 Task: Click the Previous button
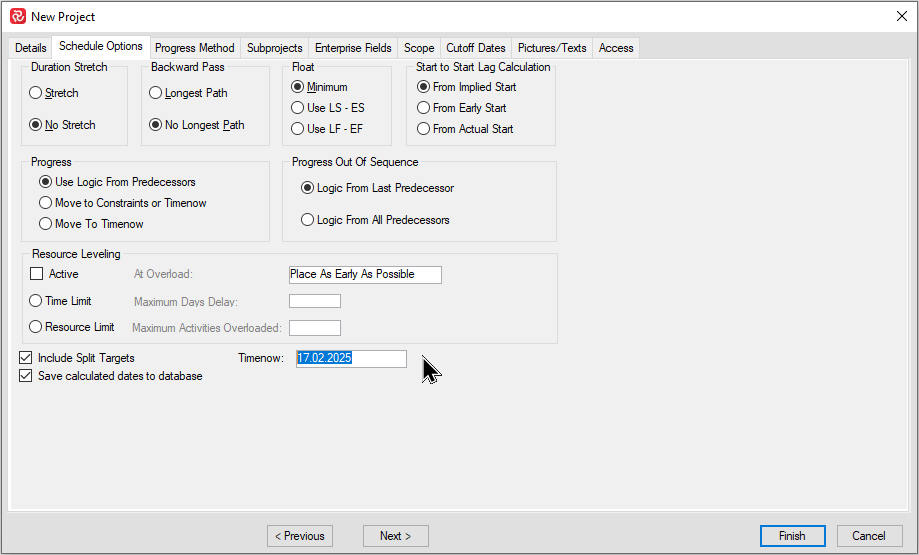pos(300,536)
